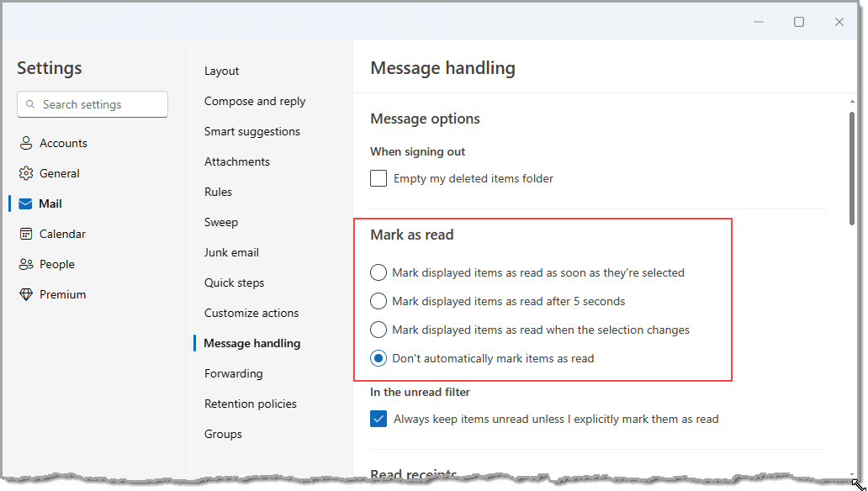Open the Quick steps section
This screenshot has width=868, height=491.
pos(234,282)
